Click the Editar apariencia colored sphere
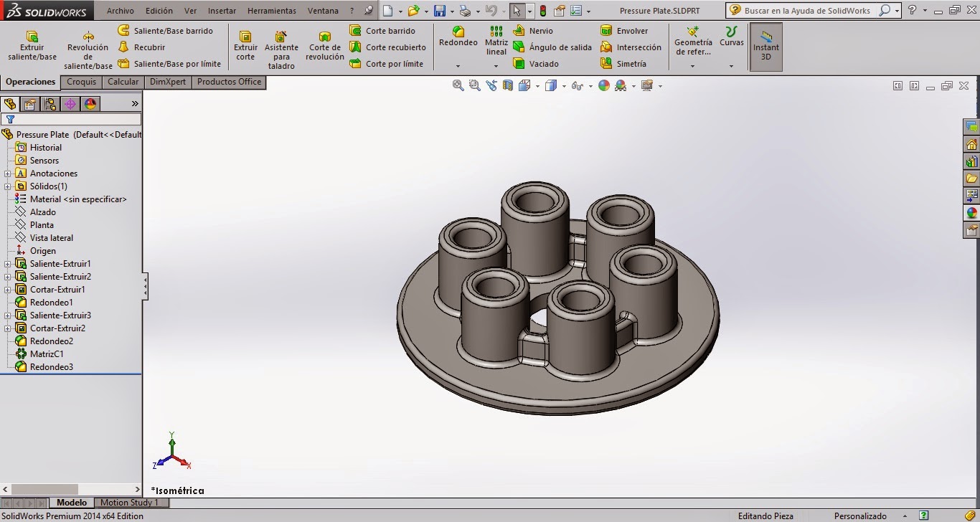This screenshot has width=980, height=522. click(604, 85)
